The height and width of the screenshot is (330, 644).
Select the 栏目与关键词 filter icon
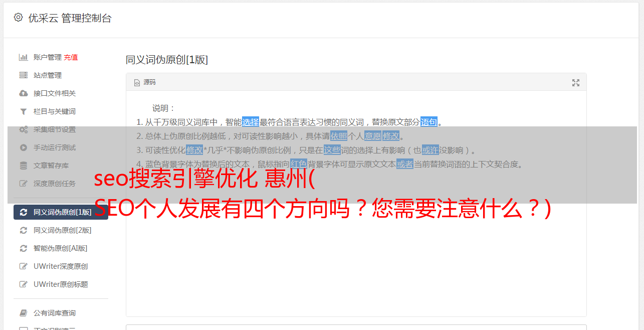23,111
